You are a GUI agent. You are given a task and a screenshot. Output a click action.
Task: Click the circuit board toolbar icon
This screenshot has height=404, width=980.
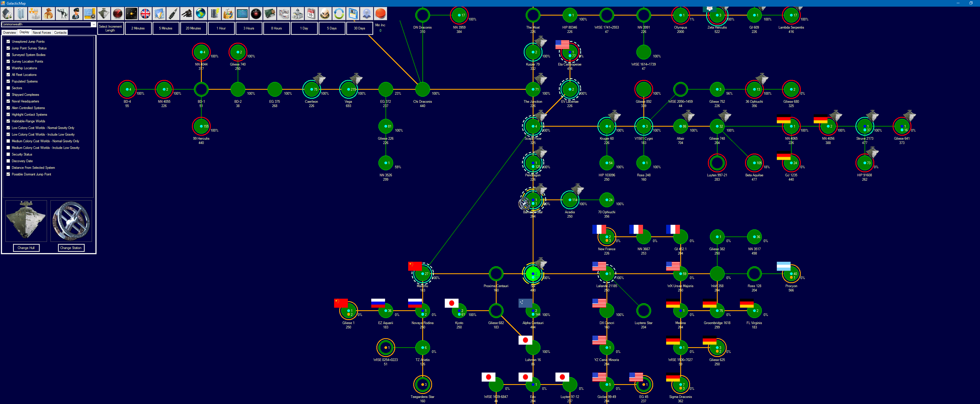270,14
